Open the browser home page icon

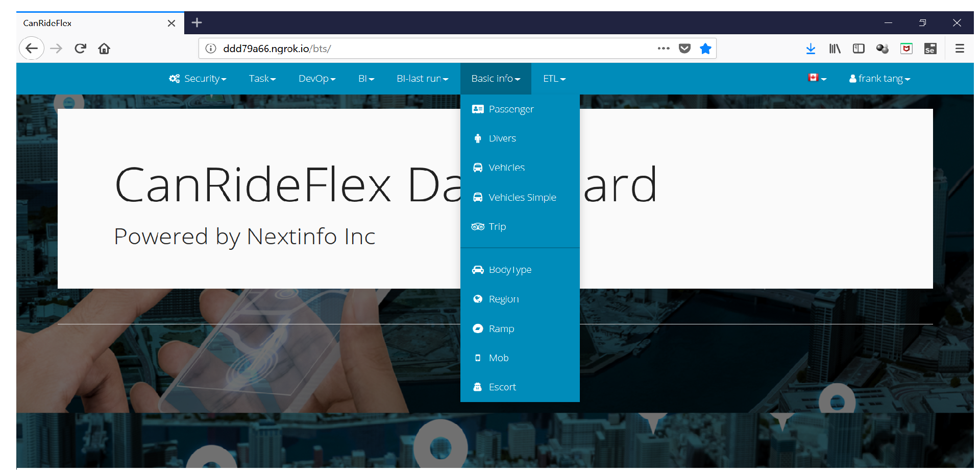[104, 49]
